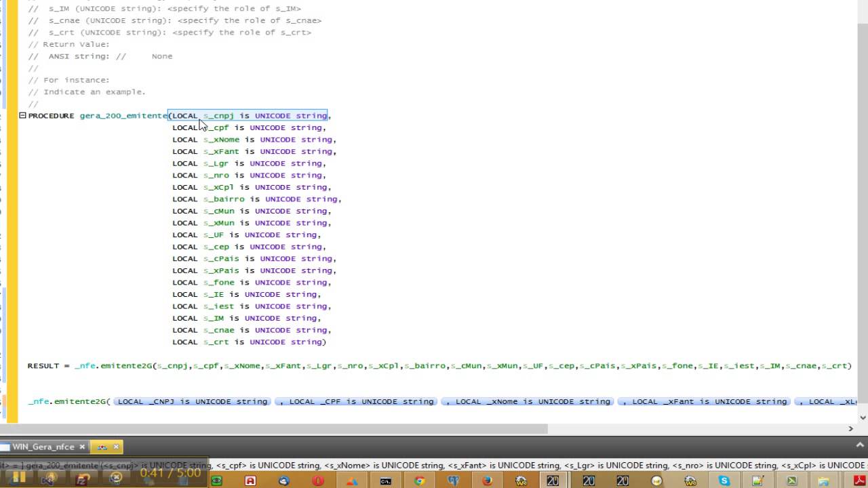The width and height of the screenshot is (868, 488).
Task: Click the s_xMun parameter declaration line
Action: [252, 222]
